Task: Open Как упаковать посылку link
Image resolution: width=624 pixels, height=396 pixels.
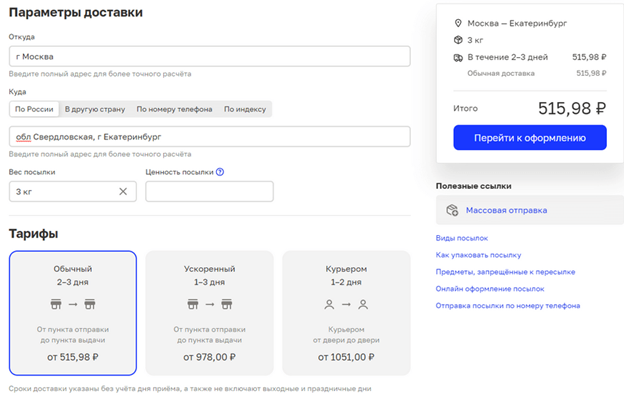Action: [x=478, y=255]
